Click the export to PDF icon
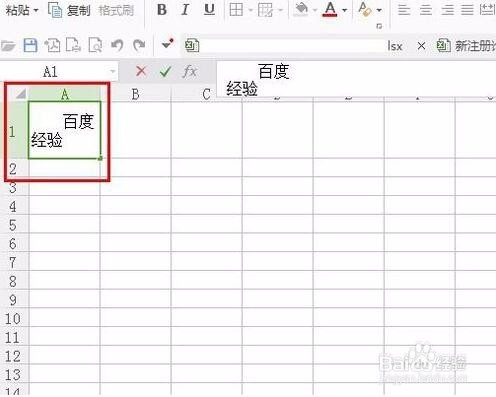This screenshot has width=496, height=397. coord(52,45)
